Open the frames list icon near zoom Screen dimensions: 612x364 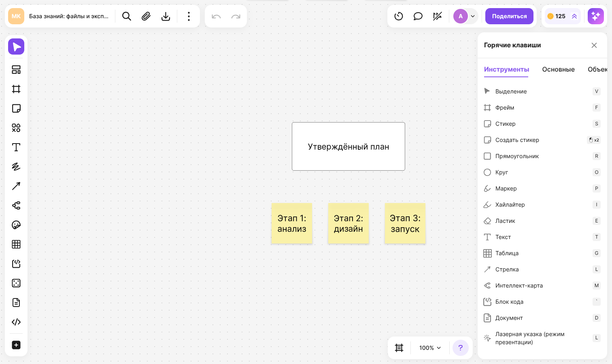coord(399,348)
